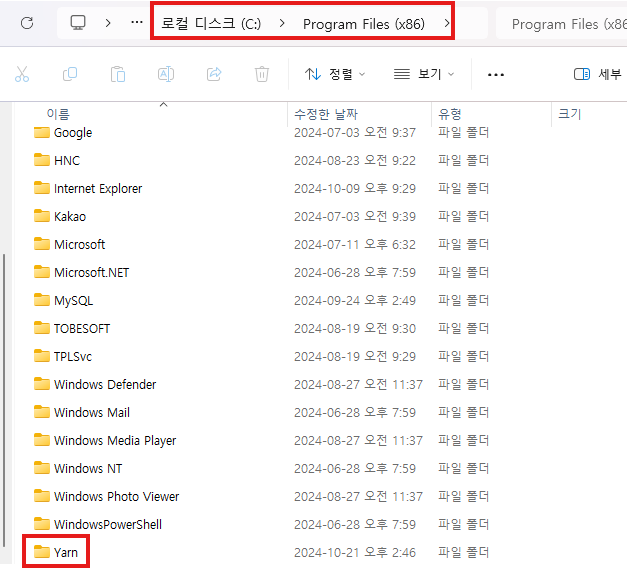
Task: Focus the Program Files (x86) search box
Action: 561,24
